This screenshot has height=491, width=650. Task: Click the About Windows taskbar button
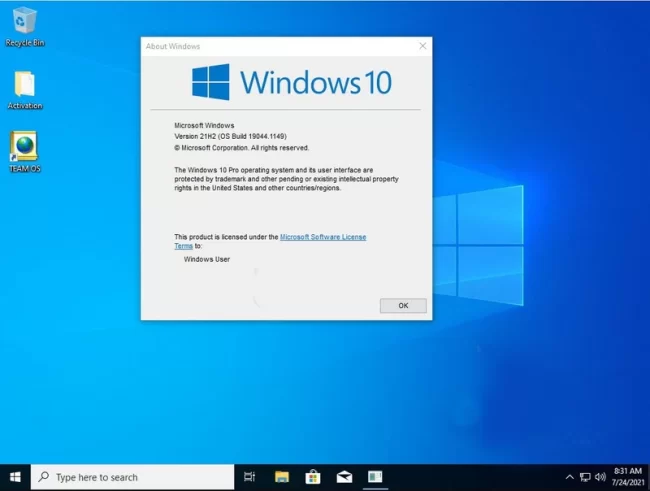(x=374, y=477)
